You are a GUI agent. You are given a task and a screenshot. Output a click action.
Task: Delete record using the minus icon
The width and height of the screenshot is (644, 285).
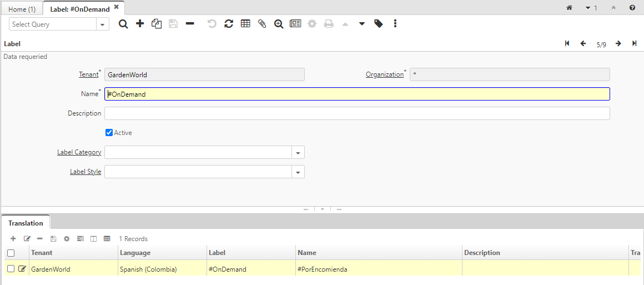point(190,24)
